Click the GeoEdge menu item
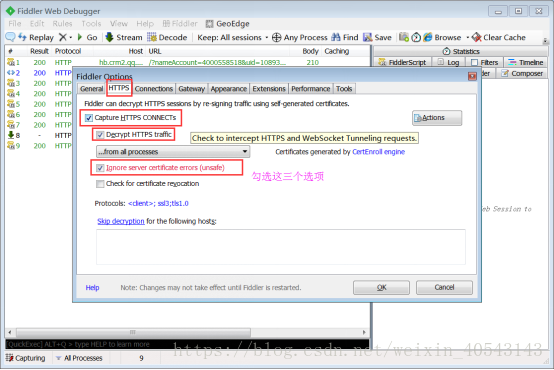554x370 pixels. point(228,24)
